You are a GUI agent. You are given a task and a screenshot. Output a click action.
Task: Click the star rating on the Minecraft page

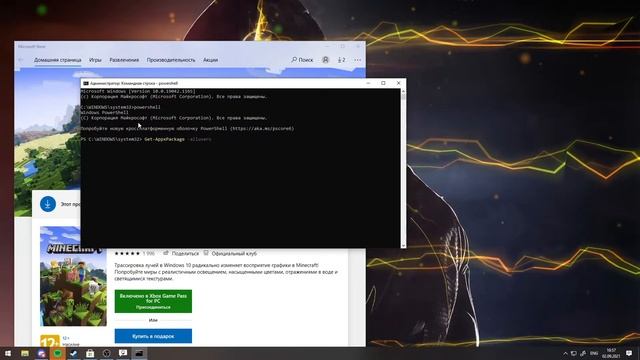(127, 253)
